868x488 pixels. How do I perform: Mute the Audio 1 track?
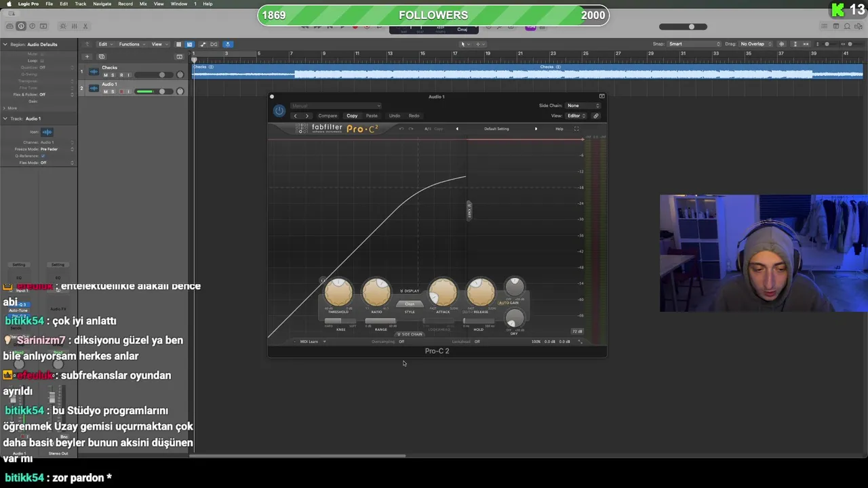pos(105,91)
